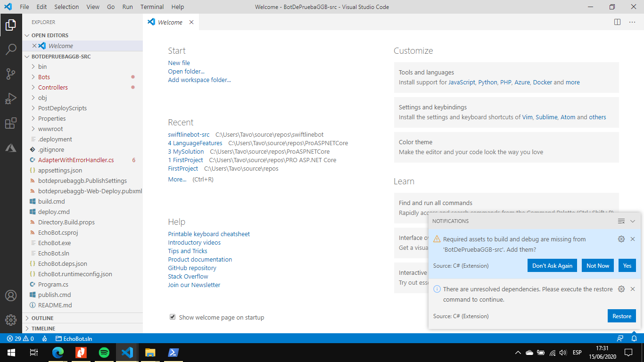Open Microsoft Edge from the taskbar
644x362 pixels.
(58, 352)
